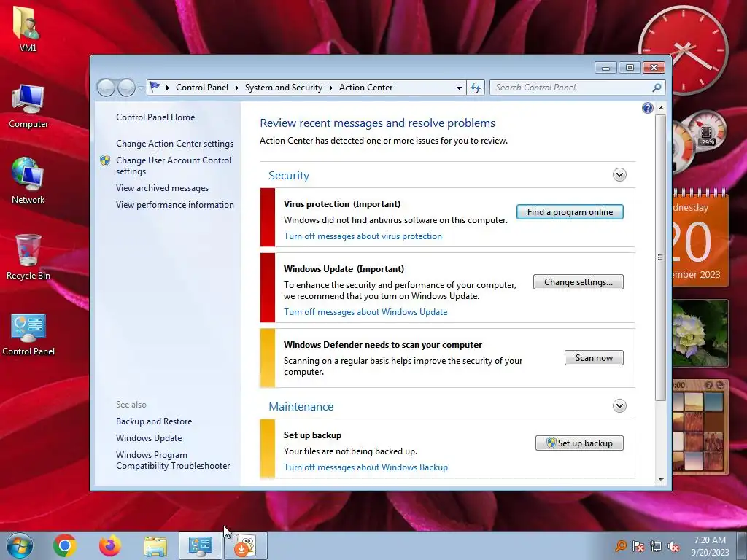The width and height of the screenshot is (747, 560).
Task: Click the Help question mark icon
Action: (x=648, y=108)
